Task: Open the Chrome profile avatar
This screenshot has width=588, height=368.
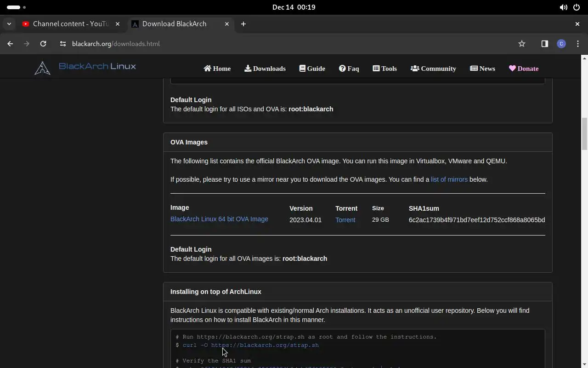Action: [561, 44]
